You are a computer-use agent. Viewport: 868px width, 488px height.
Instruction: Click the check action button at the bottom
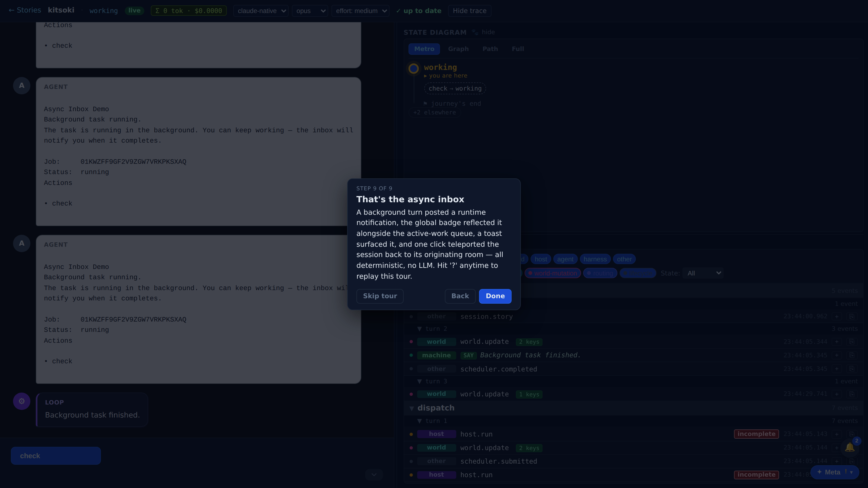pyautogui.click(x=56, y=456)
